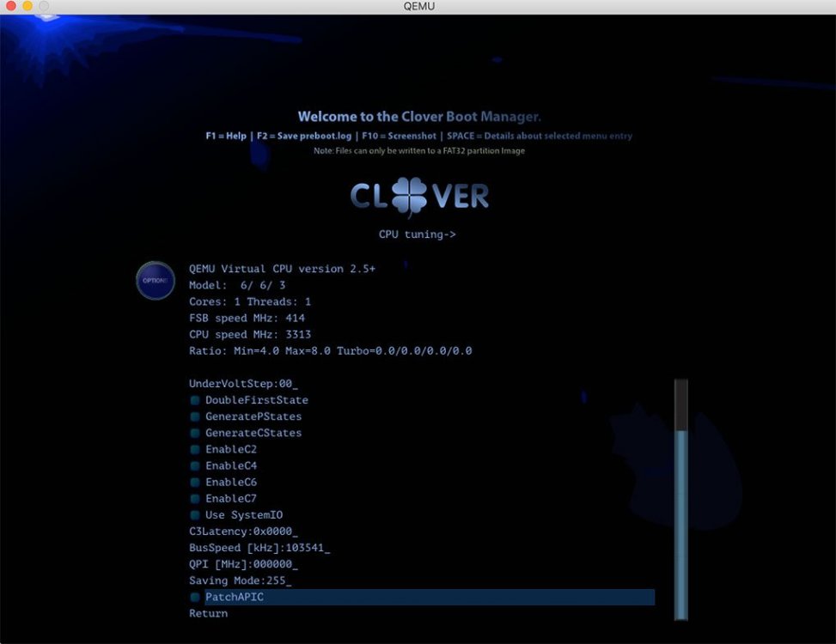The height and width of the screenshot is (644, 836).
Task: Click the menu scrollbar thumb
Action: 680,526
